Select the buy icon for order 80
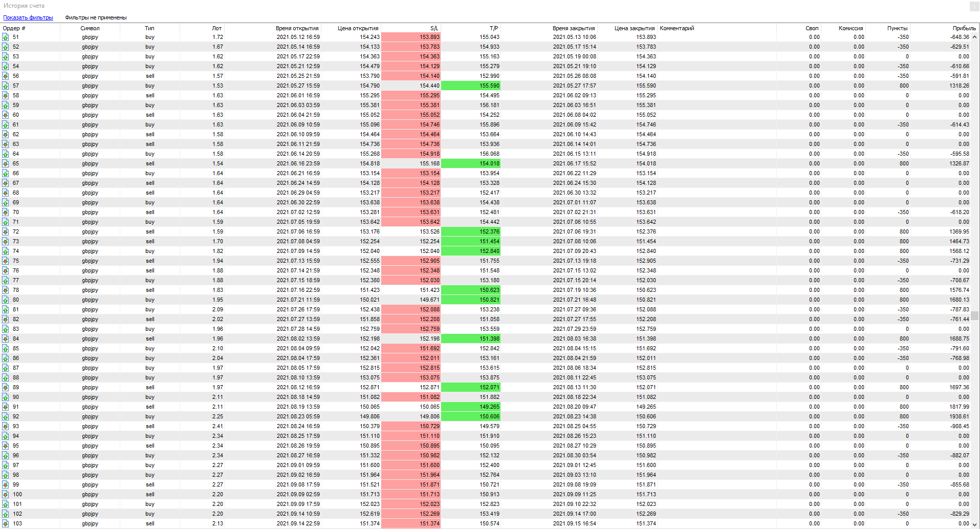The width and height of the screenshot is (980, 529). pos(5,300)
